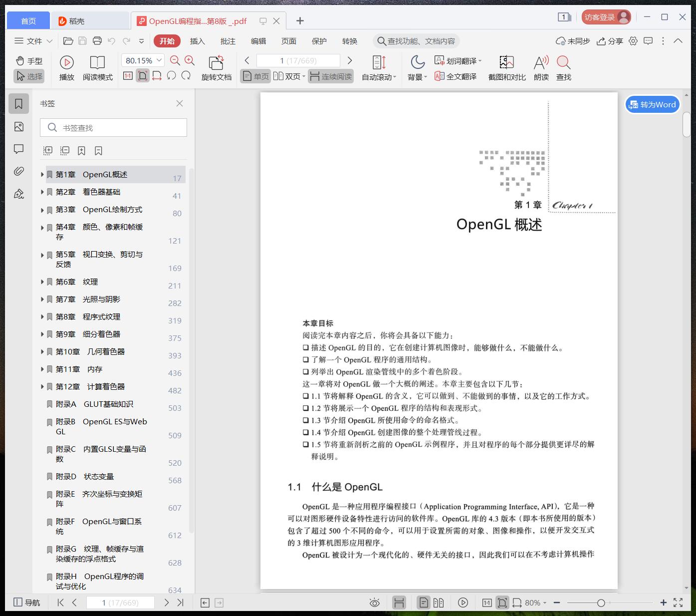Rotate the page counter-clockwise

[x=171, y=76]
